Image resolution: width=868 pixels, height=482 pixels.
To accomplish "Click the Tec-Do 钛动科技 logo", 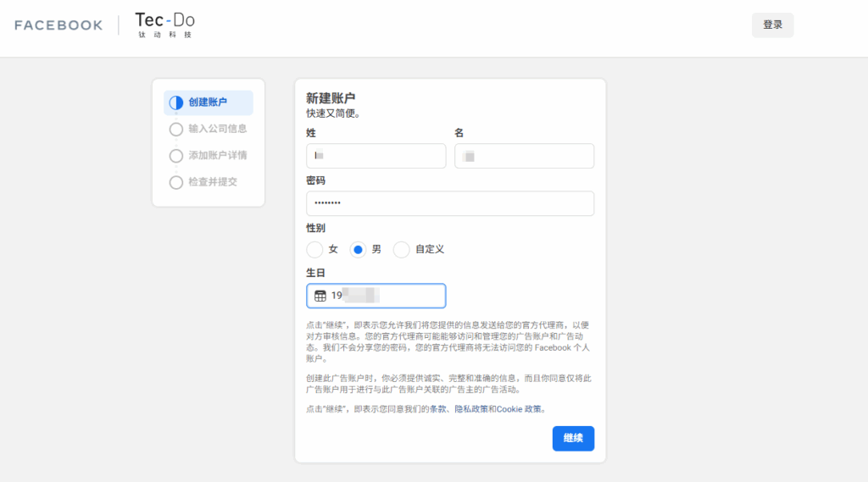I will 165,25.
